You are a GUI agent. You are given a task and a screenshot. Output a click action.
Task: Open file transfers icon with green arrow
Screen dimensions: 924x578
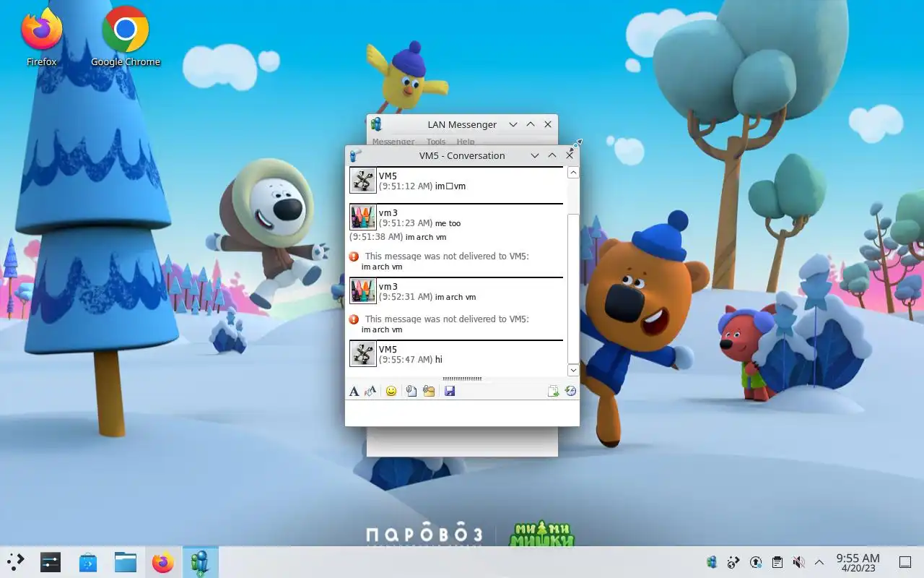pyautogui.click(x=553, y=391)
